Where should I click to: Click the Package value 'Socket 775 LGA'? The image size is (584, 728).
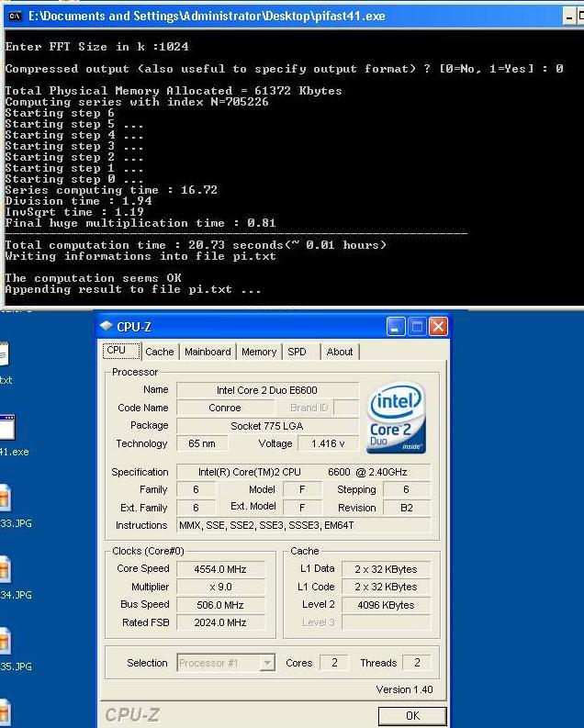(267, 426)
